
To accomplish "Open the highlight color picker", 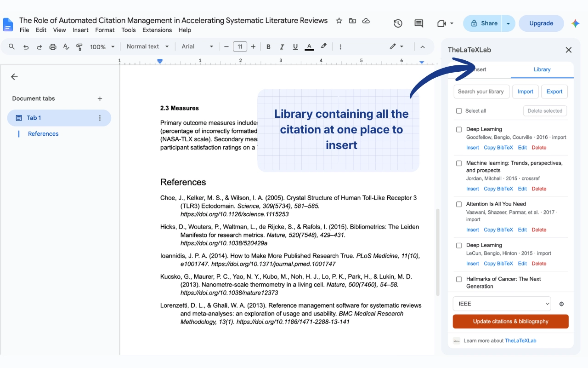I will click(324, 46).
